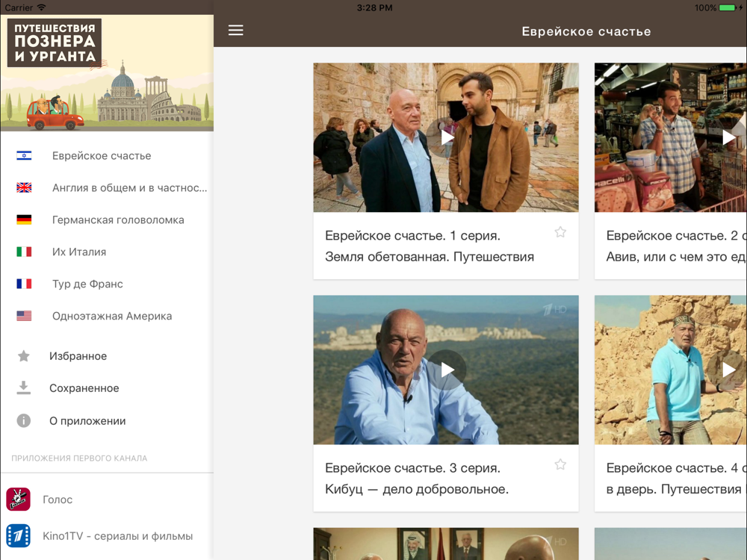
Task: Click the Путешествия Познера и Урганта banner
Action: coord(107,73)
